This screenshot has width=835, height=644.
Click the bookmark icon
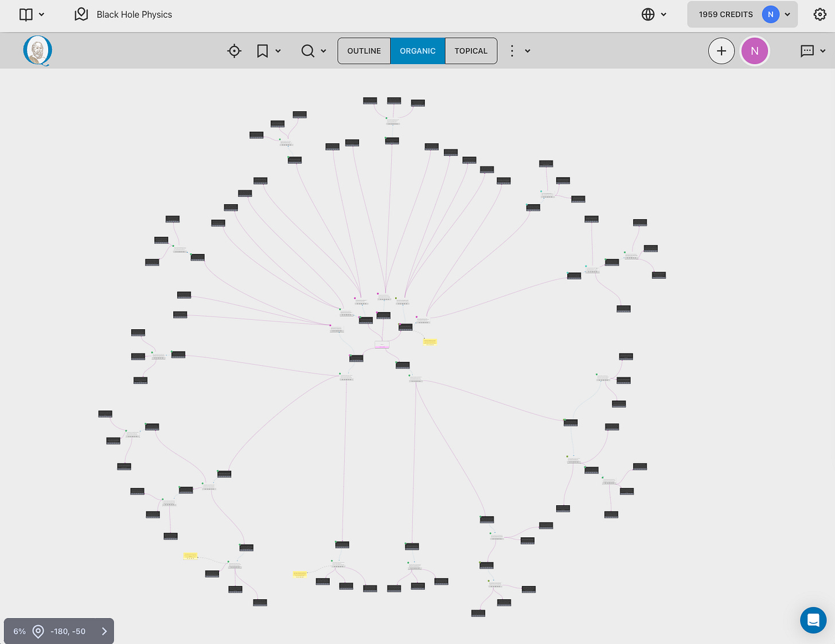(x=262, y=51)
